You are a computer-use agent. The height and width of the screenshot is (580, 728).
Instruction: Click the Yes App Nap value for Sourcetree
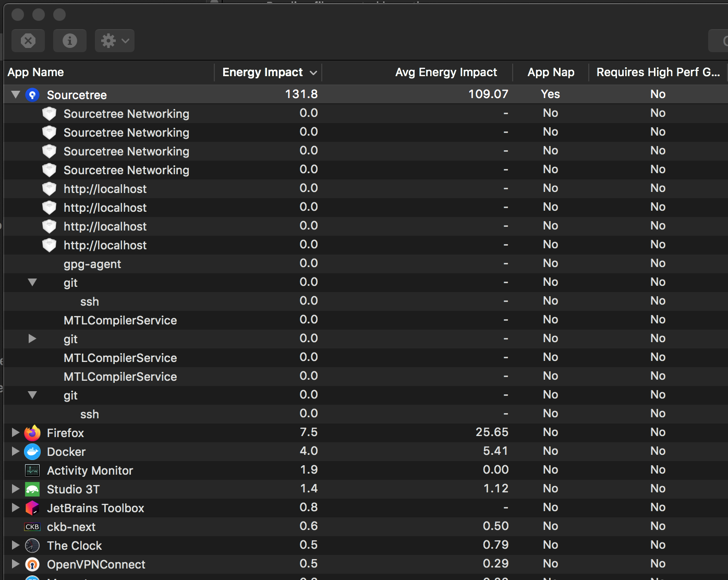click(551, 94)
